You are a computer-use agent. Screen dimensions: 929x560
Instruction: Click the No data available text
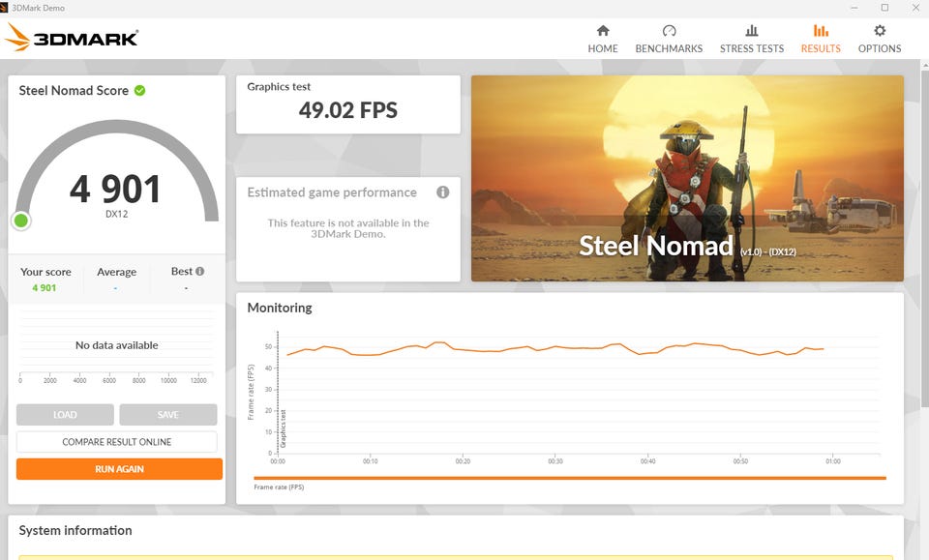tap(117, 345)
